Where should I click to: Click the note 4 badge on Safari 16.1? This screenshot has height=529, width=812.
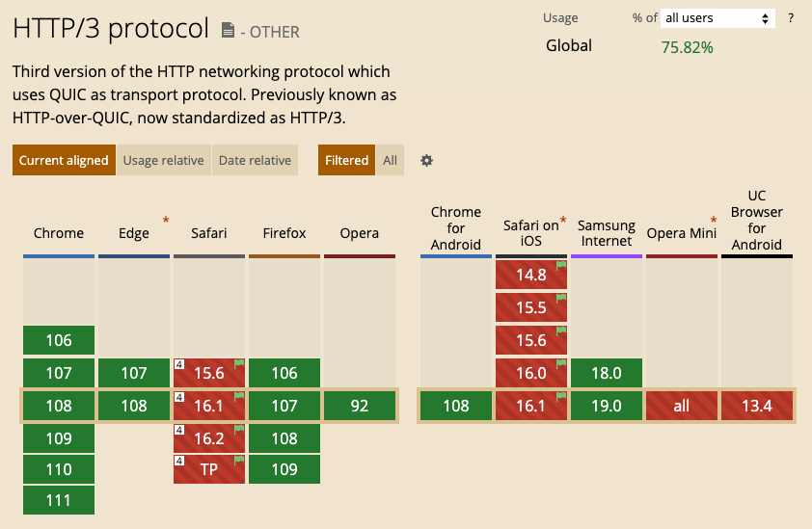178,397
